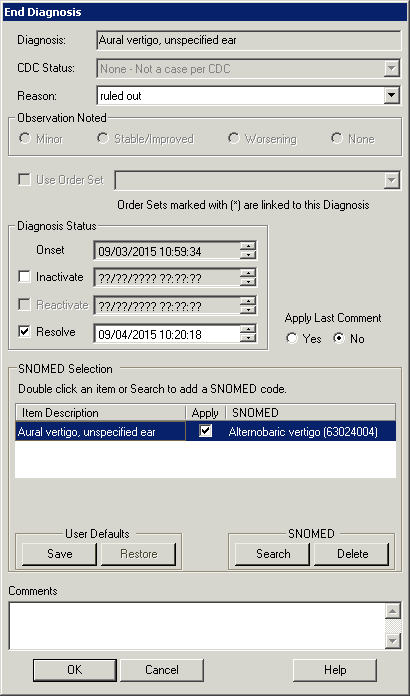This screenshot has width=410, height=696.
Task: Click Onset date up spinner arrow
Action: coord(248,246)
